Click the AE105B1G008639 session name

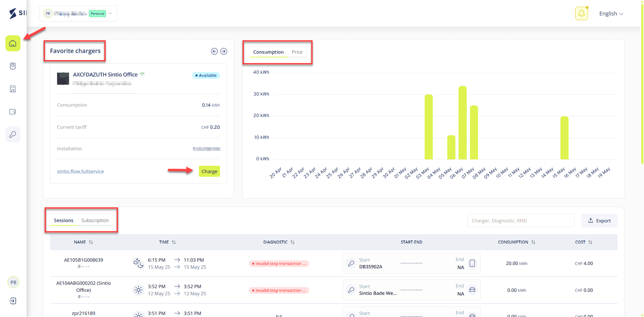pos(84,260)
